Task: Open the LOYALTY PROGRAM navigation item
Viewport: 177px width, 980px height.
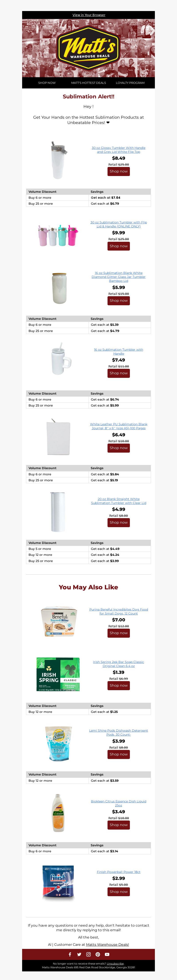Action: tap(130, 82)
